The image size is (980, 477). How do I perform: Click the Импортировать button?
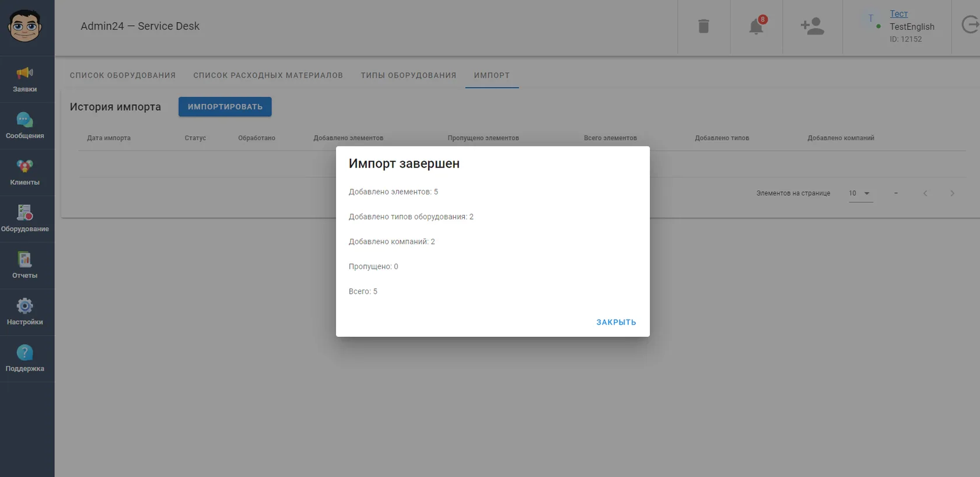tap(225, 107)
